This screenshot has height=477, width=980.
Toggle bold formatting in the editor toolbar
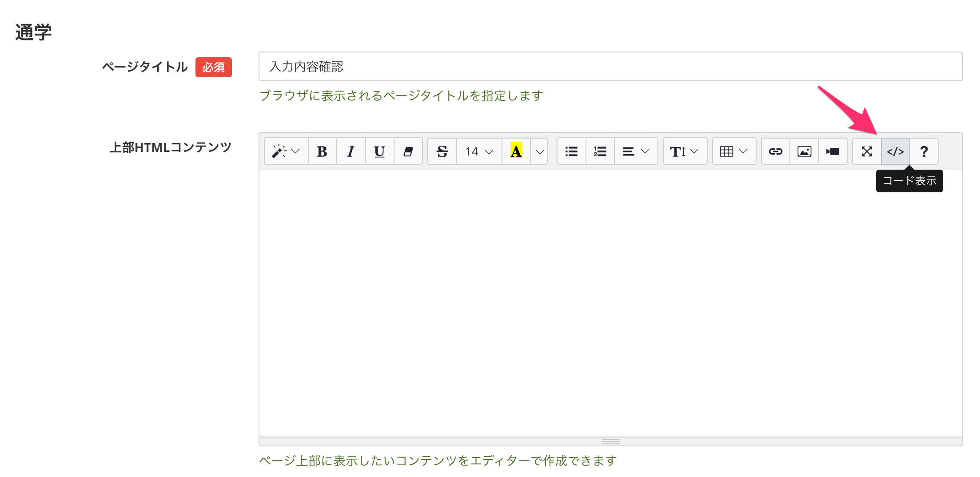click(x=322, y=151)
